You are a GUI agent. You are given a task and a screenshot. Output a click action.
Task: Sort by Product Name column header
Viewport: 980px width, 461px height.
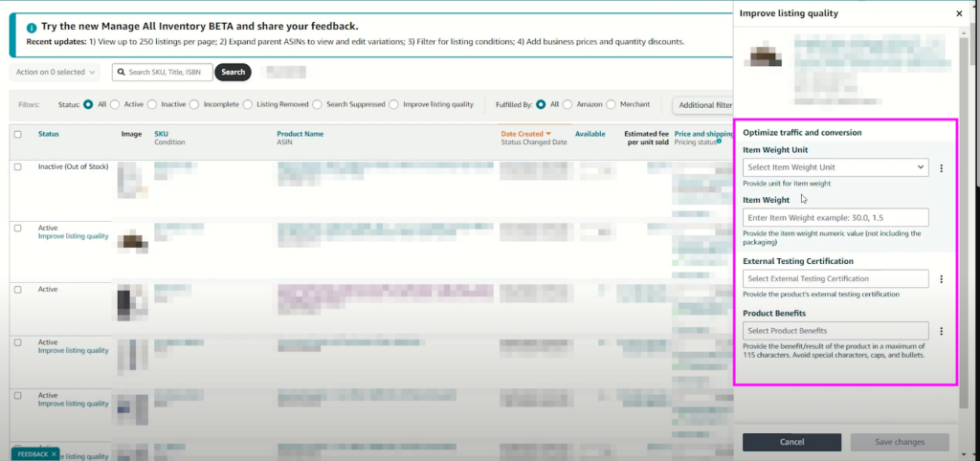point(300,134)
